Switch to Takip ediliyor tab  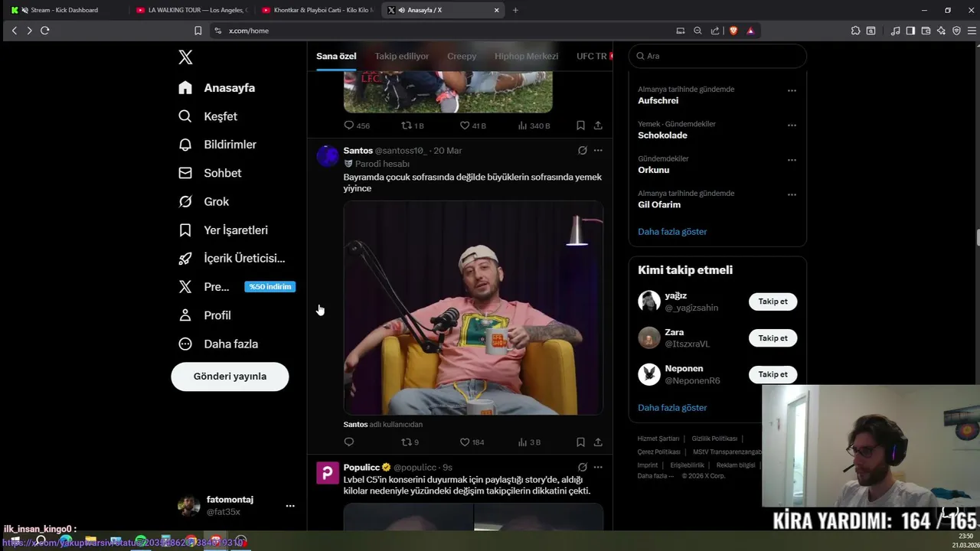pyautogui.click(x=402, y=56)
